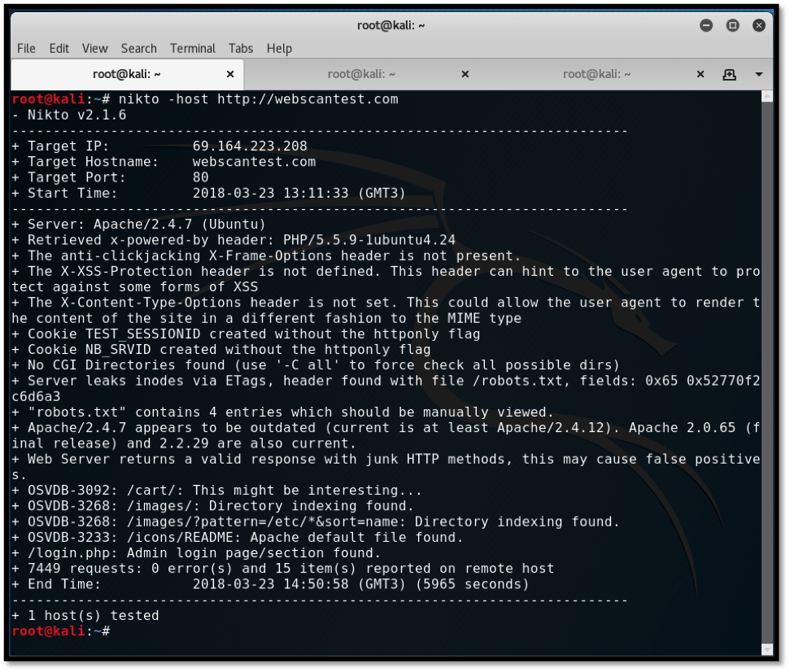Open the Terminal menu
Image resolution: width=790 pixels, height=672 pixels.
click(x=193, y=49)
